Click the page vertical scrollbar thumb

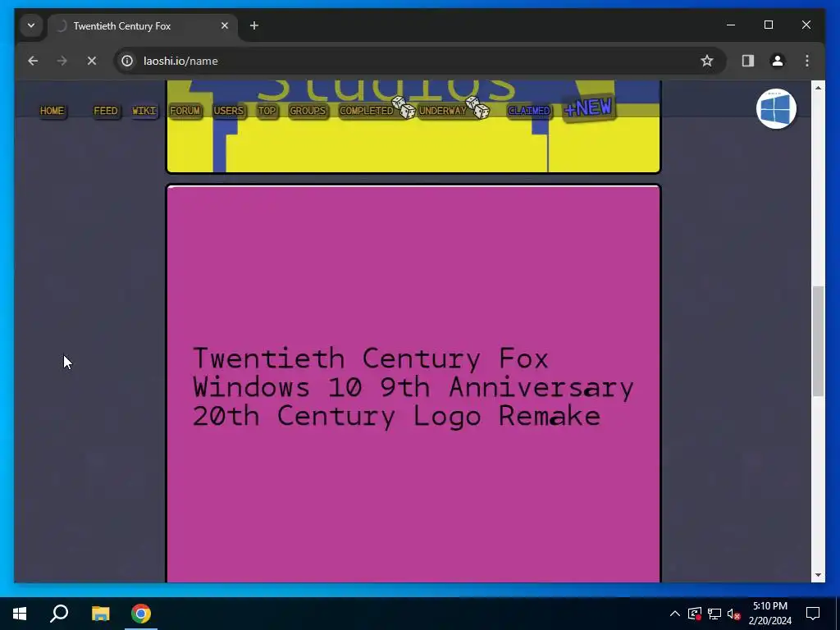818,341
